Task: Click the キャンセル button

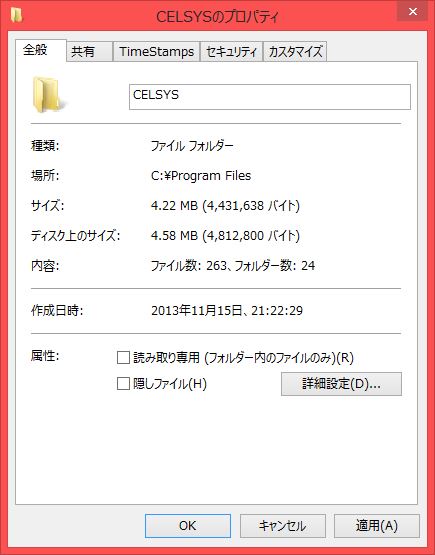Action: (282, 526)
